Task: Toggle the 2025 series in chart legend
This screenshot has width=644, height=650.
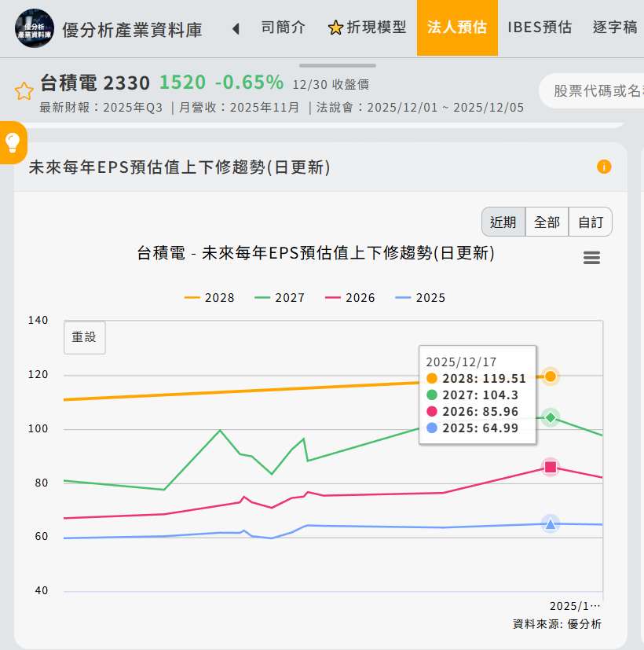Action: click(x=420, y=298)
